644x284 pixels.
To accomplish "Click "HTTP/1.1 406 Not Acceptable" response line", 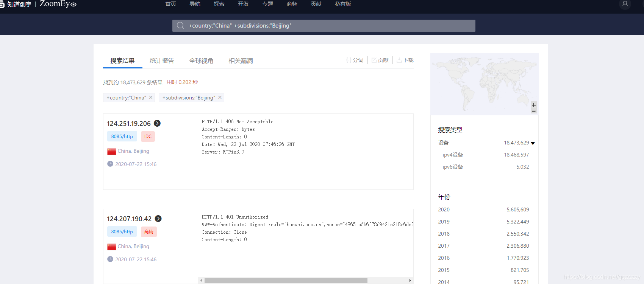I will (x=238, y=122).
